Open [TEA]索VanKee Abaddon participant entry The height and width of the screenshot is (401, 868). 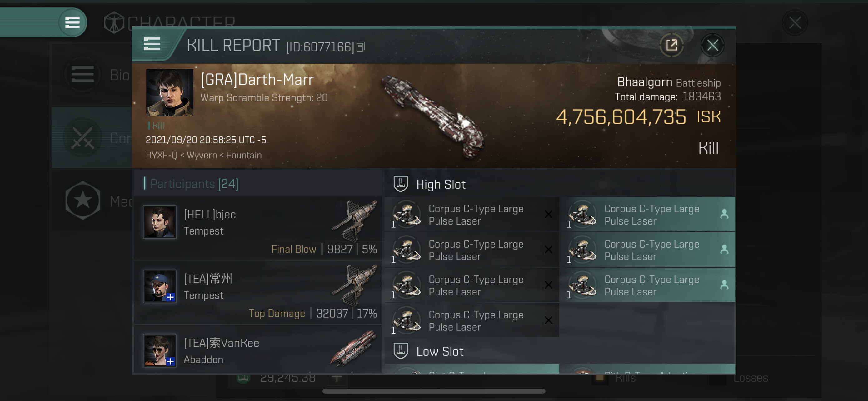tap(258, 349)
